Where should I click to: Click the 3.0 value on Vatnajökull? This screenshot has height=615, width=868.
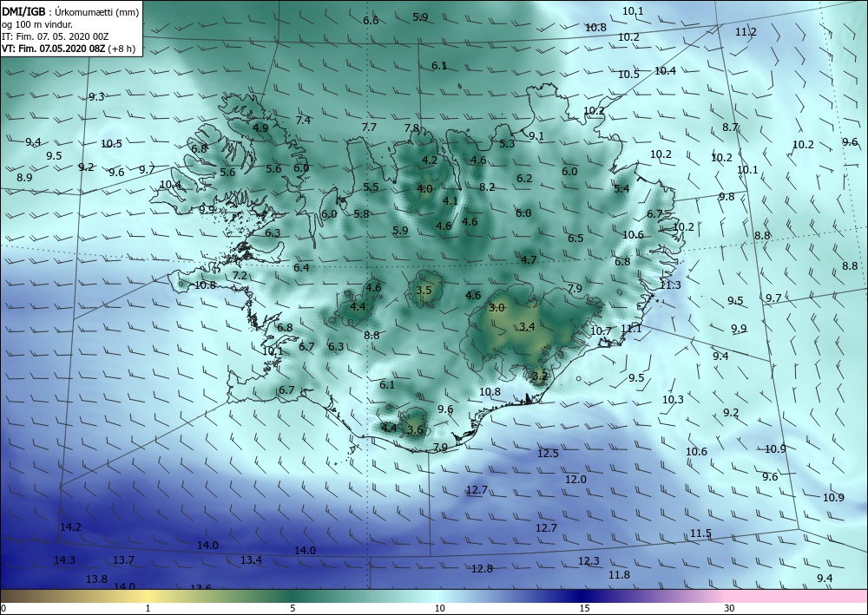click(x=497, y=307)
